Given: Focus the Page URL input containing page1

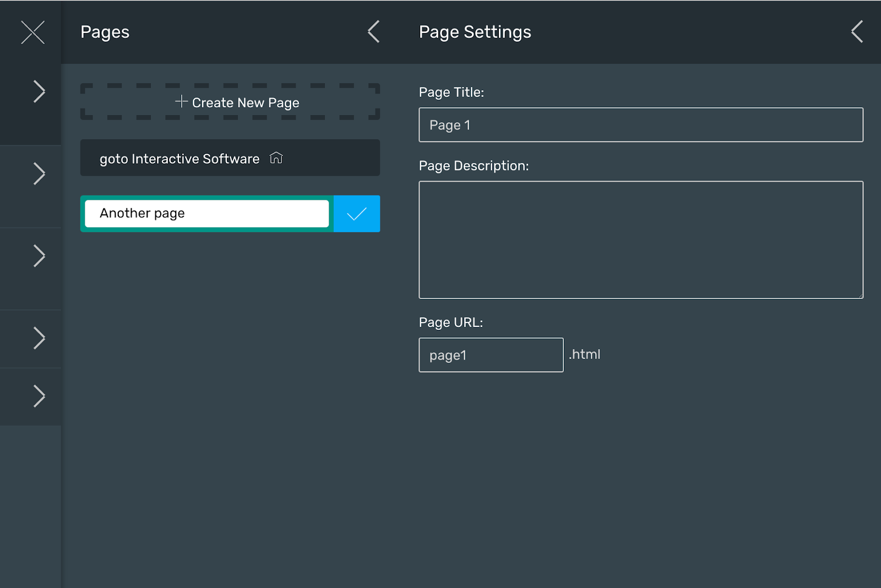Looking at the screenshot, I should point(491,355).
